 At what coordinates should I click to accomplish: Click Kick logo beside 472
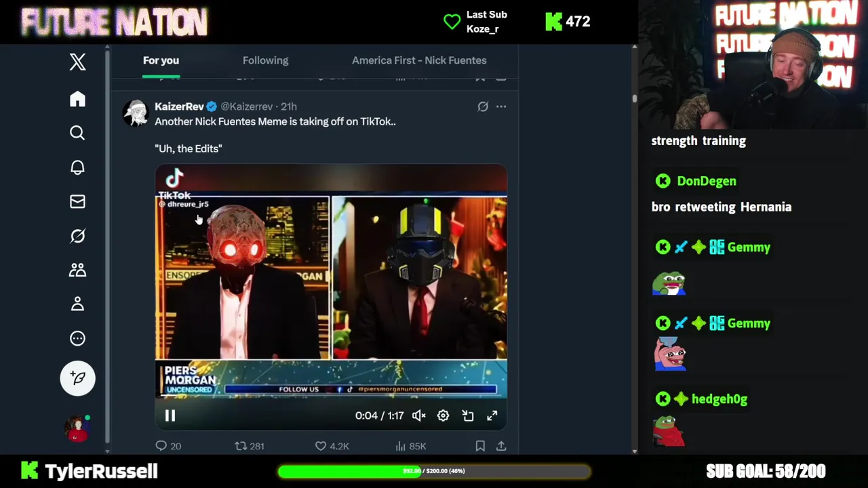click(553, 22)
